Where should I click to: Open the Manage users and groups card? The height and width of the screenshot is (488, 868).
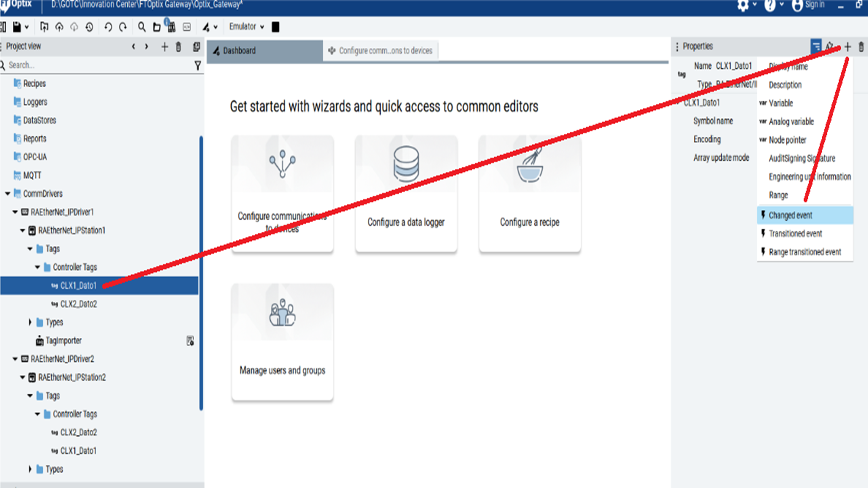[282, 342]
